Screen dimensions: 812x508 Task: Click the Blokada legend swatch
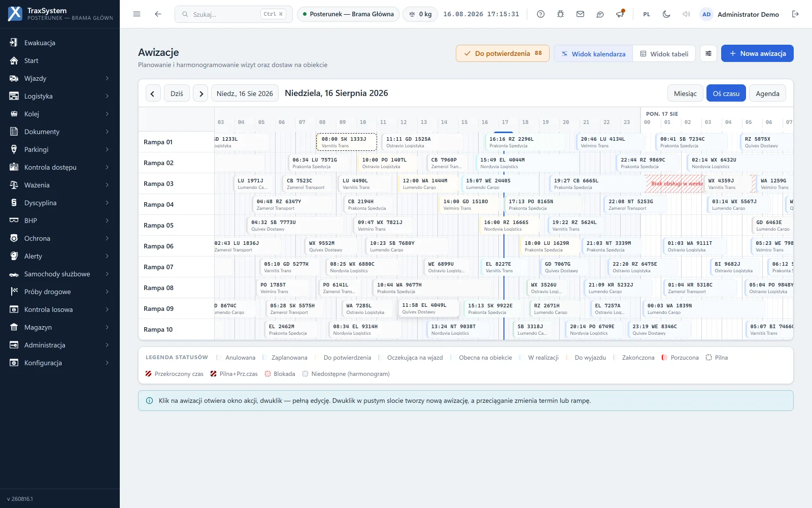(267, 374)
